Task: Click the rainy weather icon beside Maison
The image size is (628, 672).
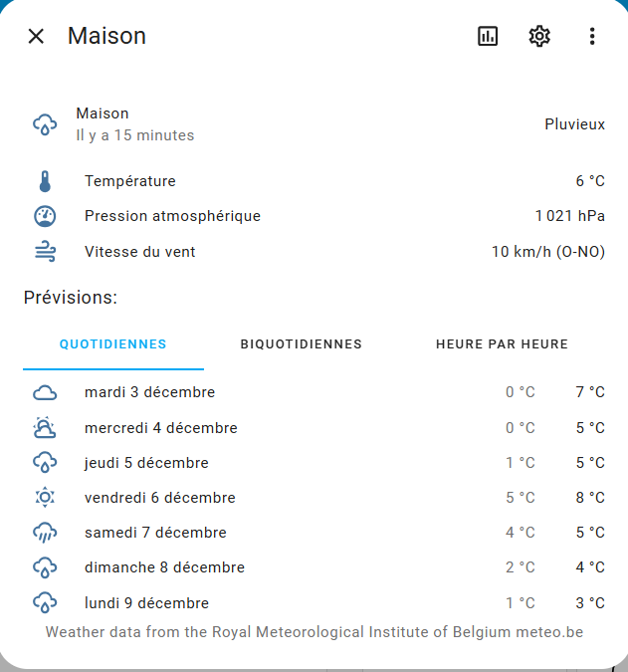Action: tap(45, 124)
